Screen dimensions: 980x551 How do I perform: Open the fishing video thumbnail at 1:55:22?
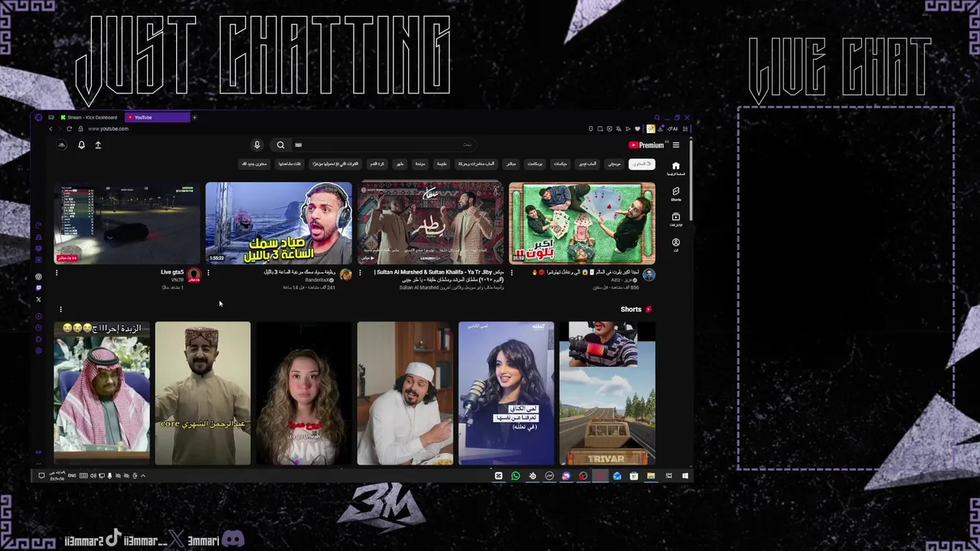(x=279, y=223)
